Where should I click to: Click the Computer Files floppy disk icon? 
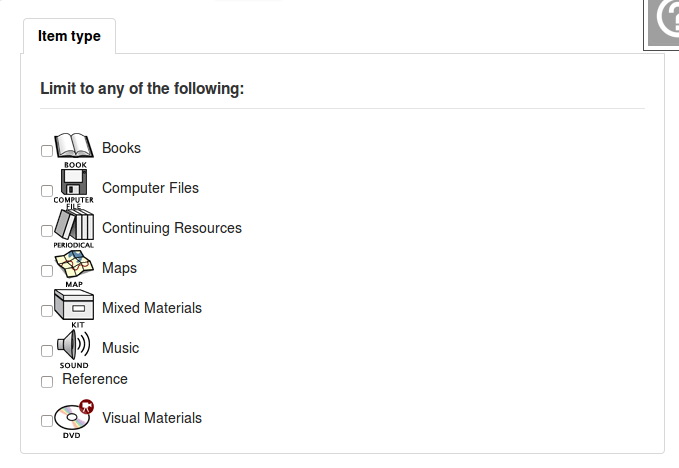tap(74, 185)
